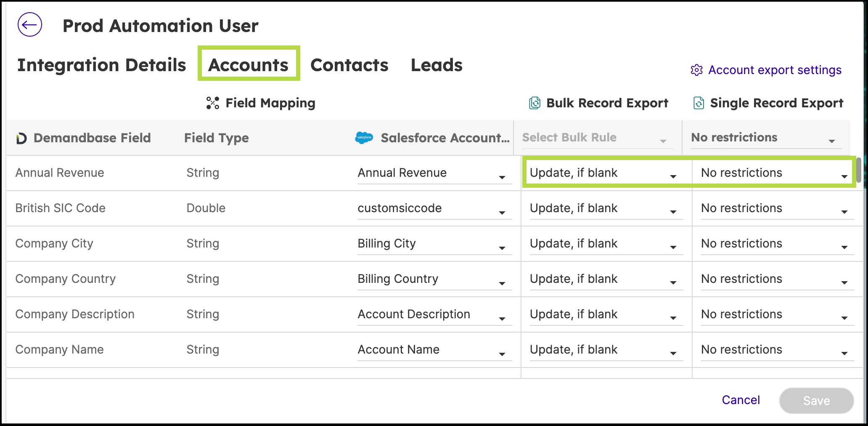The image size is (868, 426).
Task: Click the Company Country field cell
Action: point(65,279)
